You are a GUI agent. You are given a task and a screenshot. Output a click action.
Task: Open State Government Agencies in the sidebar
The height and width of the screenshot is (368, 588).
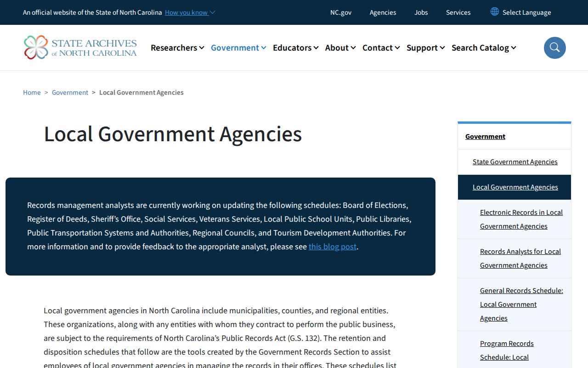coord(515,162)
